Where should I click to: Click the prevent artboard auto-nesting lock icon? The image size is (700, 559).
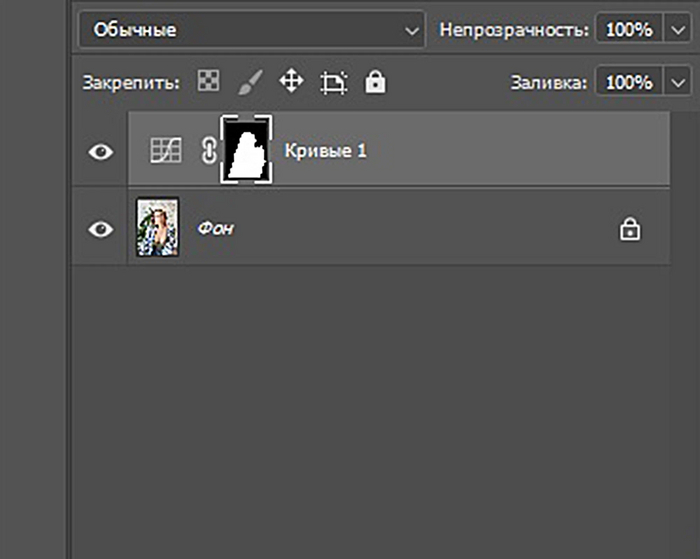coord(332,83)
